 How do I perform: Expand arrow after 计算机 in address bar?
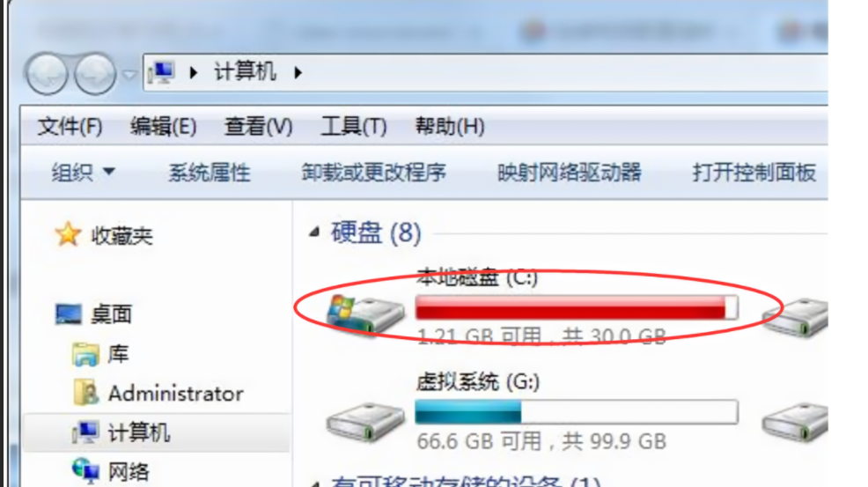[298, 72]
